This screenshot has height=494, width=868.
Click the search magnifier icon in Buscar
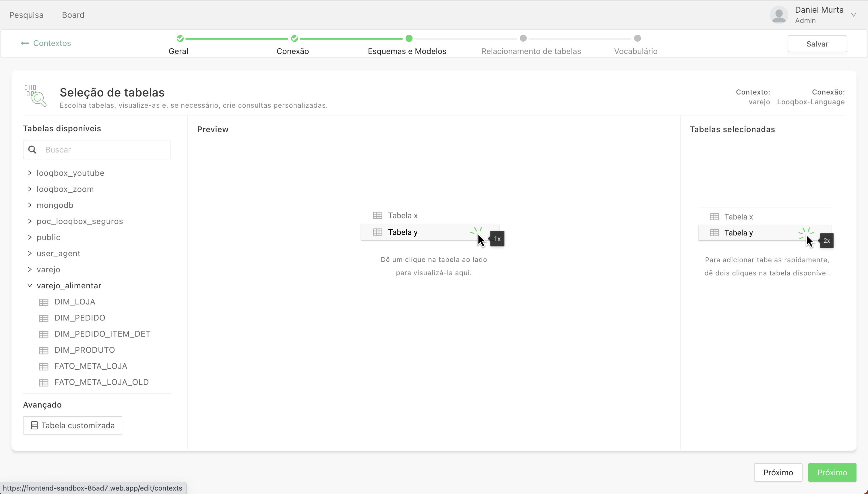pos(32,150)
